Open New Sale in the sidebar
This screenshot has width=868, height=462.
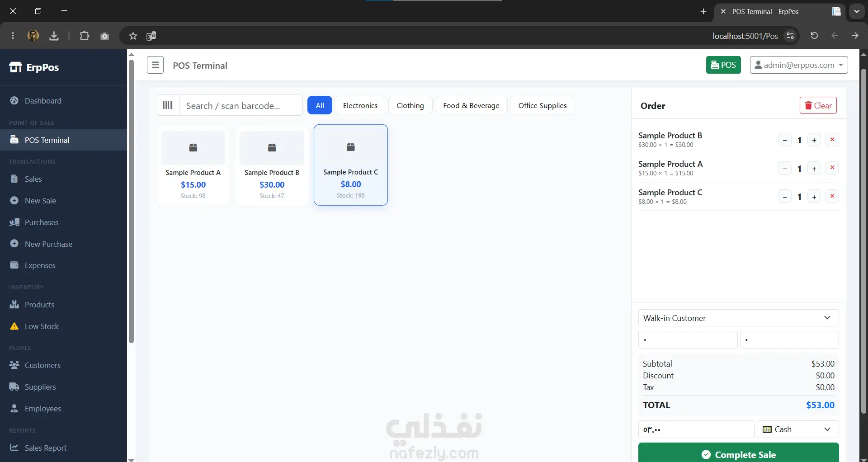pyautogui.click(x=63, y=201)
